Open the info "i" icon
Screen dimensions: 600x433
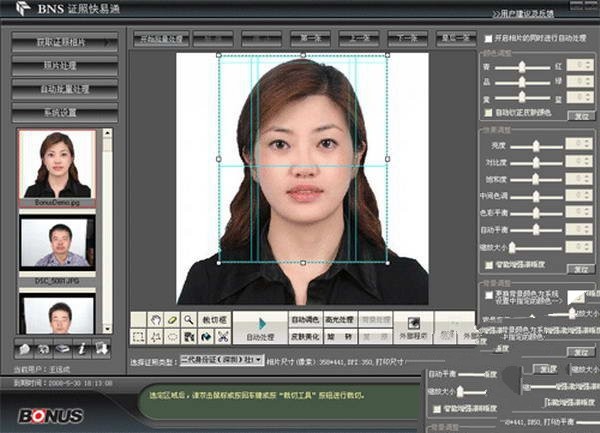click(82, 348)
